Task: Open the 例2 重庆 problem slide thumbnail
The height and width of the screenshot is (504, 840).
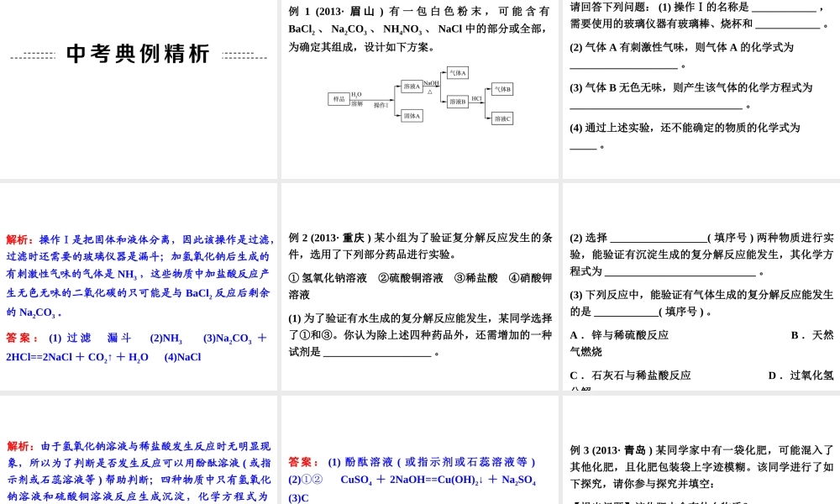Action: coord(419,286)
